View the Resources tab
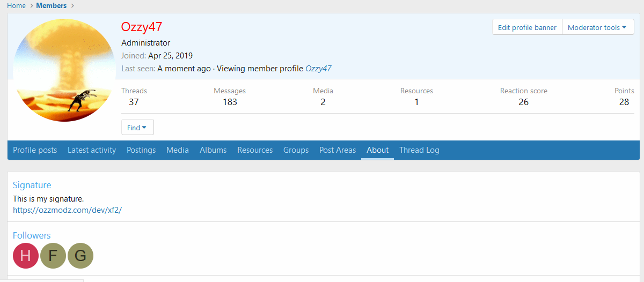Viewport: 644px width, 282px height. coord(255,150)
